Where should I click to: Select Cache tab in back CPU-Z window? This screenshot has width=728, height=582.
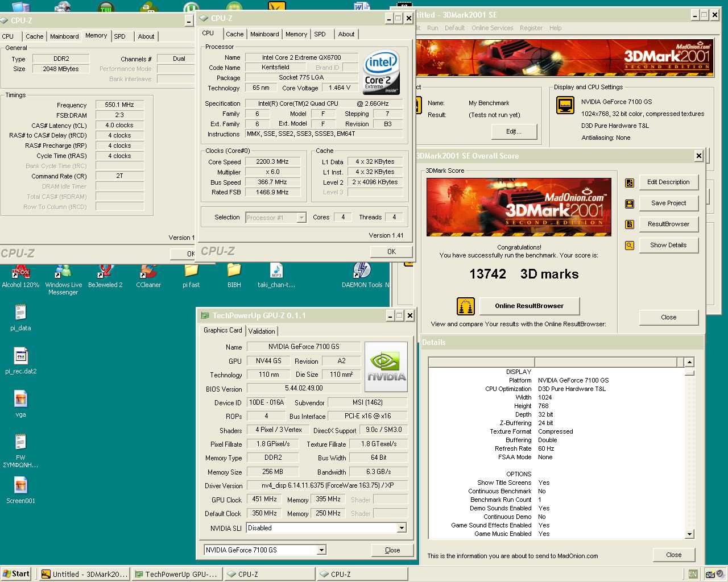(34, 36)
